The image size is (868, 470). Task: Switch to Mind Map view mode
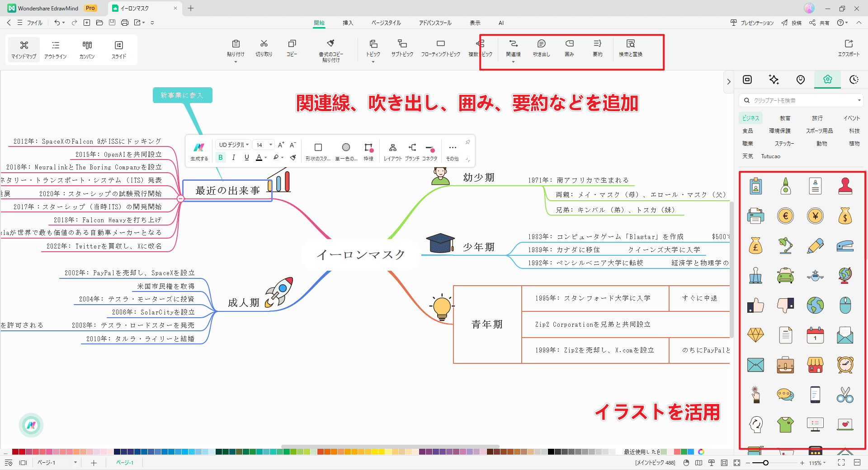pos(24,49)
